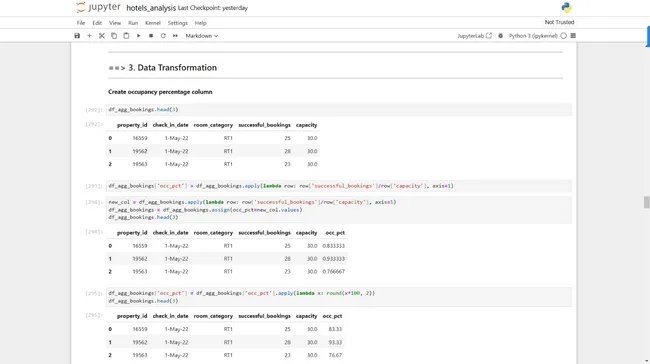The height and width of the screenshot is (364, 650).
Task: Click the Python logo icon
Action: click(566, 7)
